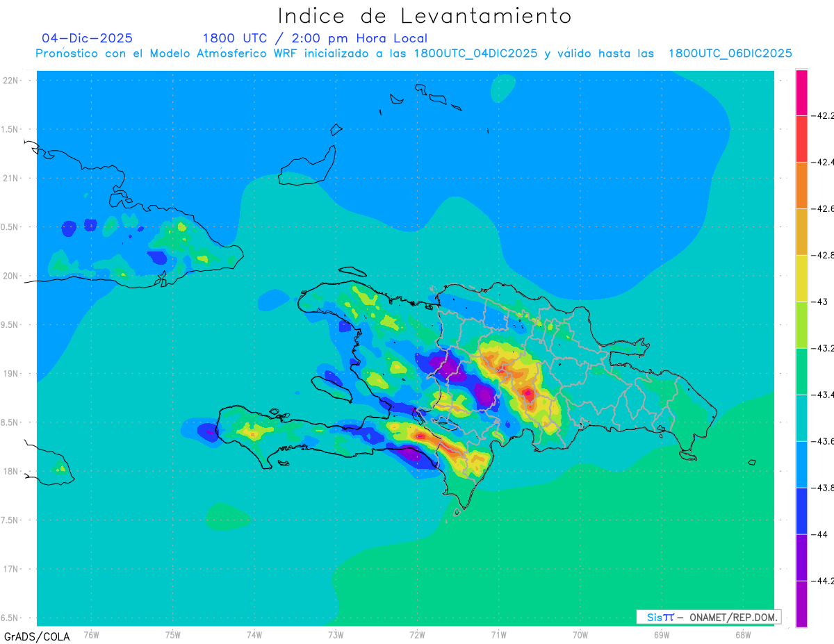Click the '-42.6' color bar value

[x=824, y=208]
